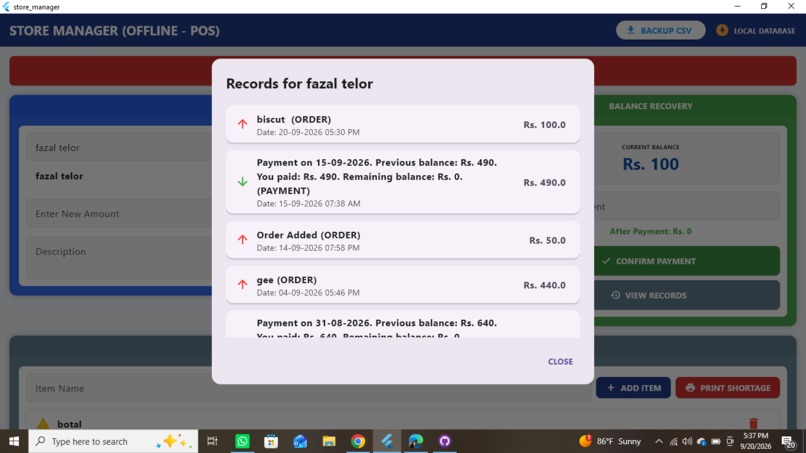The height and width of the screenshot is (453, 806).
Task: Show hidden system tray icons
Action: click(658, 441)
